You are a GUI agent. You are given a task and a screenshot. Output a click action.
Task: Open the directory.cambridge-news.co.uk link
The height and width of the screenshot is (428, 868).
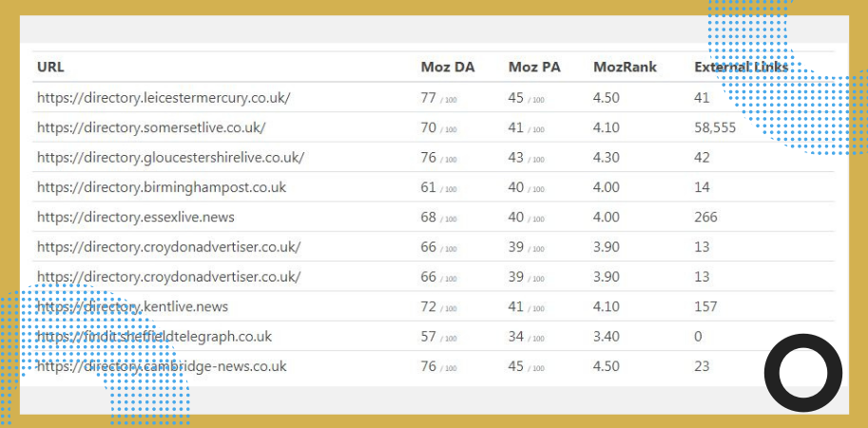point(162,366)
